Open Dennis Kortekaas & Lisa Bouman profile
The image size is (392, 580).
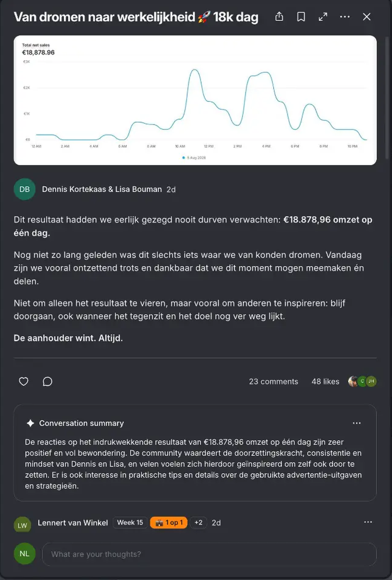coord(102,189)
